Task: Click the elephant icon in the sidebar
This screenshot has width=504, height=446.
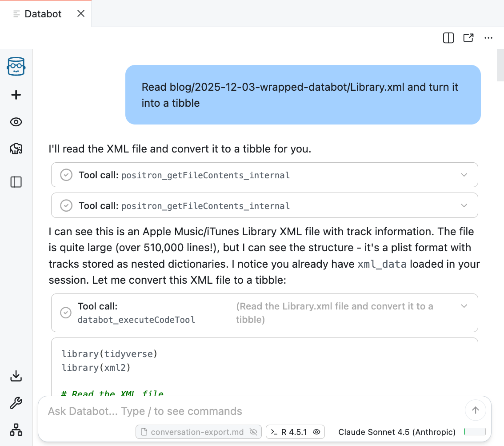Action: click(16, 149)
